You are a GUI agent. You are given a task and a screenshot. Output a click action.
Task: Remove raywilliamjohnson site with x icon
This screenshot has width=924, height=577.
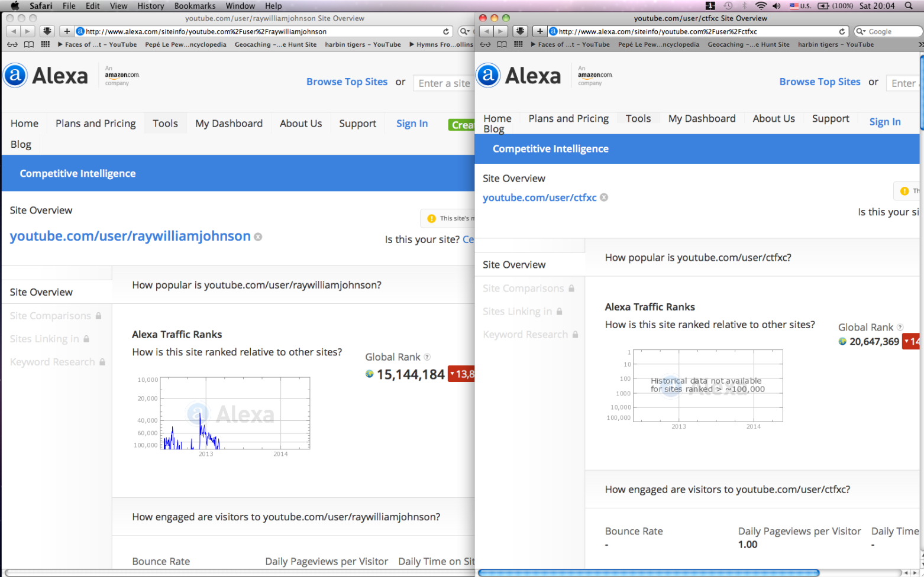258,236
